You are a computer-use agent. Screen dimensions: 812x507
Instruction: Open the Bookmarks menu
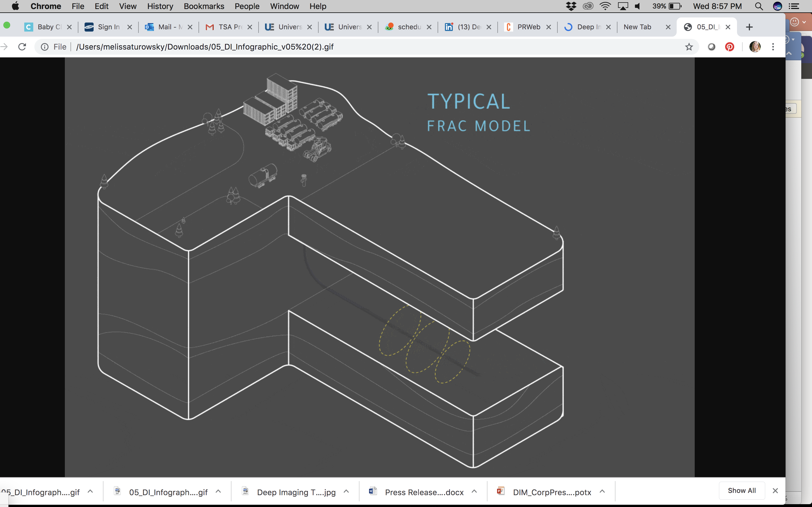204,6
